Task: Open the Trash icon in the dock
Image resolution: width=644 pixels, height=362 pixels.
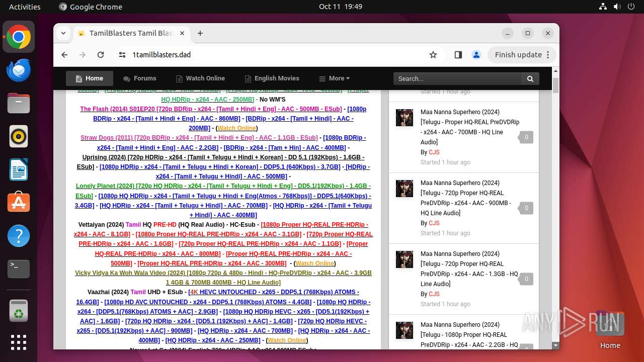Action: [x=19, y=311]
